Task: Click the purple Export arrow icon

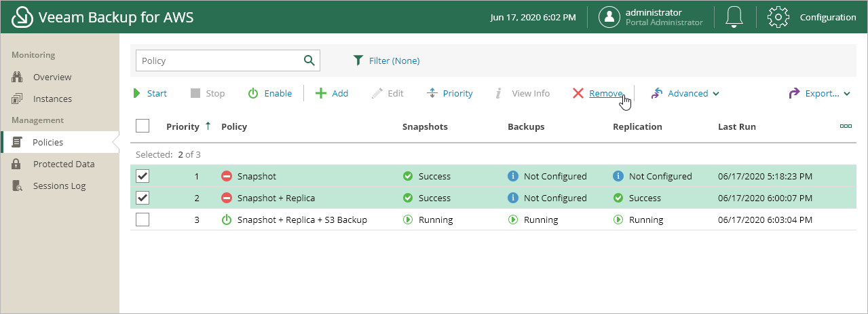Action: click(794, 93)
